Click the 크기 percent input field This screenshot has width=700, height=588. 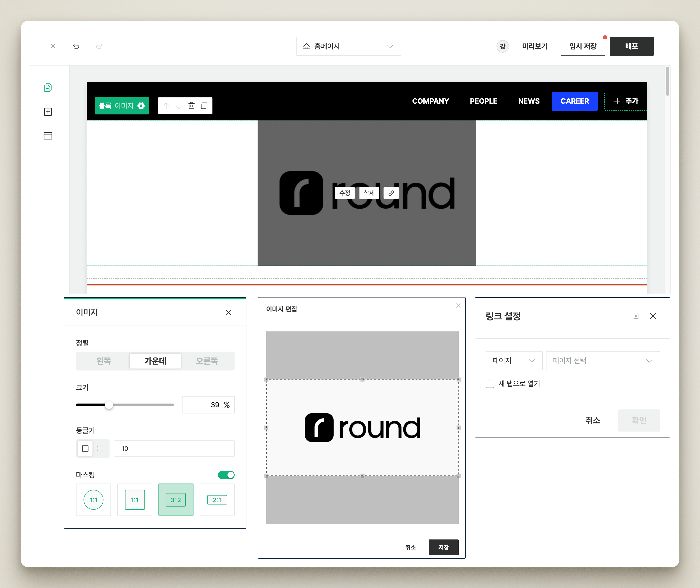click(208, 405)
